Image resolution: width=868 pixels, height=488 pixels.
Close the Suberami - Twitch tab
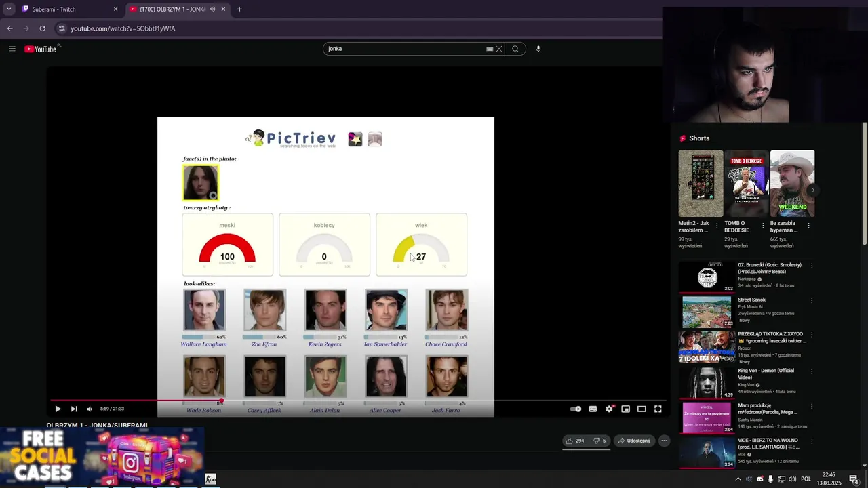115,9
